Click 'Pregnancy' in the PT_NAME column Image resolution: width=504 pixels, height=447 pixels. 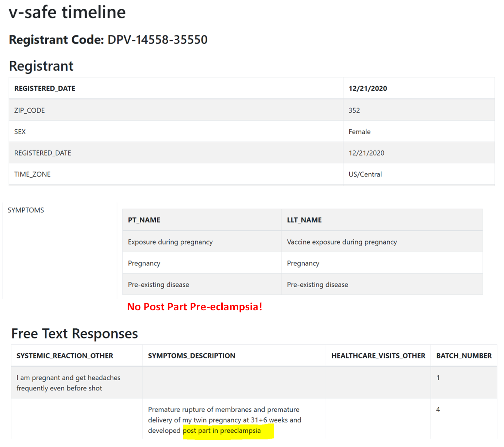144,264
